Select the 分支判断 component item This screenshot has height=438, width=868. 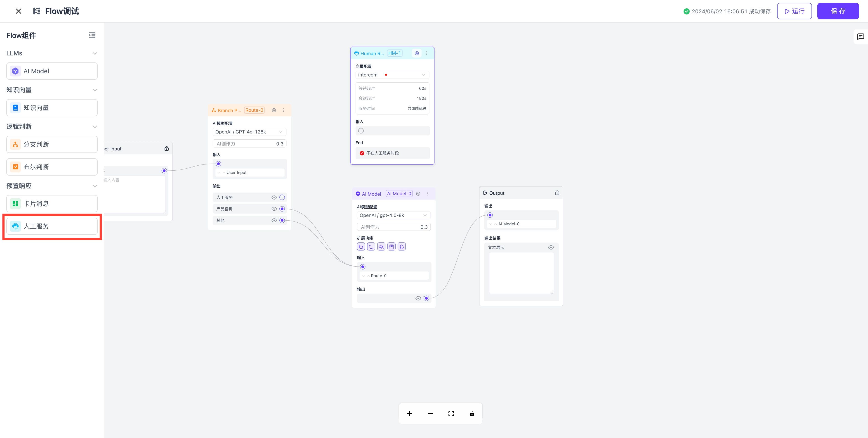52,145
